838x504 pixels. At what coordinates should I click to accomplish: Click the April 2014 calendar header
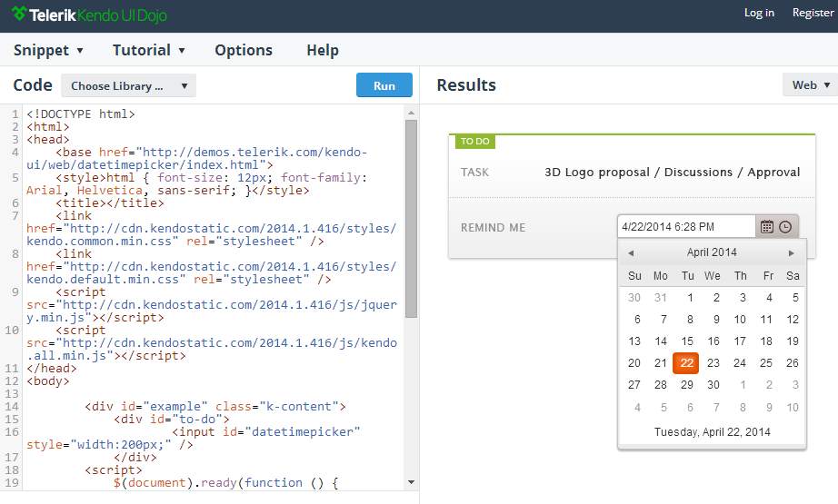pyautogui.click(x=712, y=252)
